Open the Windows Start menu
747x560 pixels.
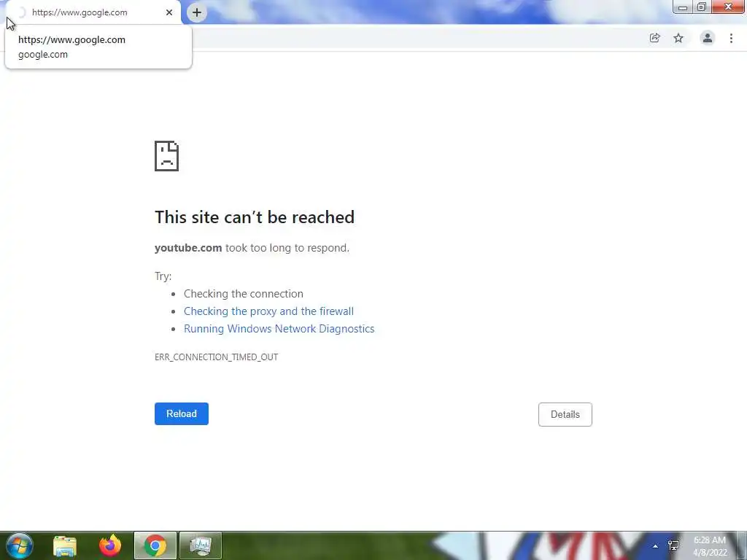(20, 545)
